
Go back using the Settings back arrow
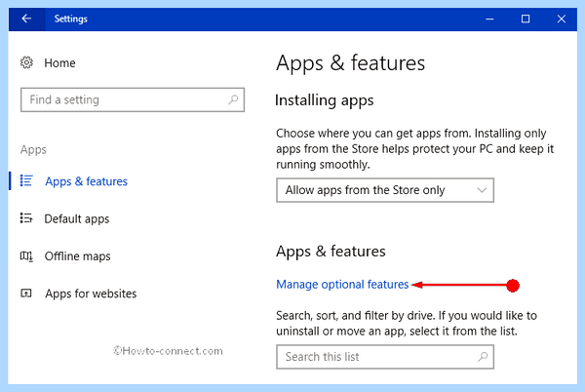coord(26,19)
